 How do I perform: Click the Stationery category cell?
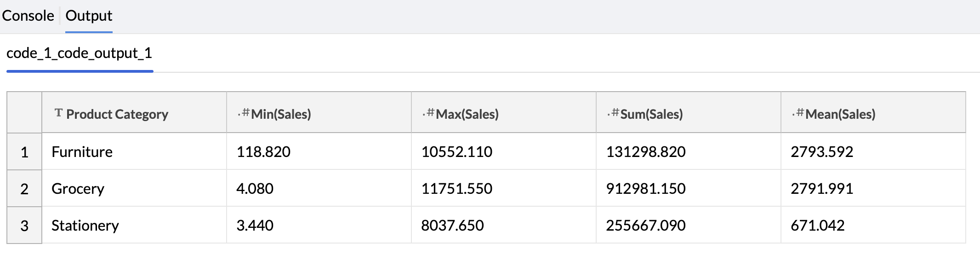pyautogui.click(x=85, y=226)
